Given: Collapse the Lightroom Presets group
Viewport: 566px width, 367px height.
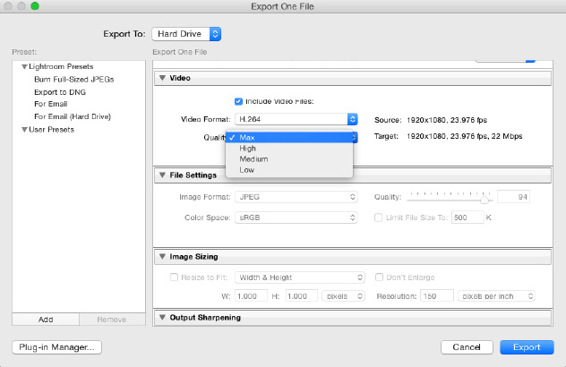Looking at the screenshot, I should point(24,67).
